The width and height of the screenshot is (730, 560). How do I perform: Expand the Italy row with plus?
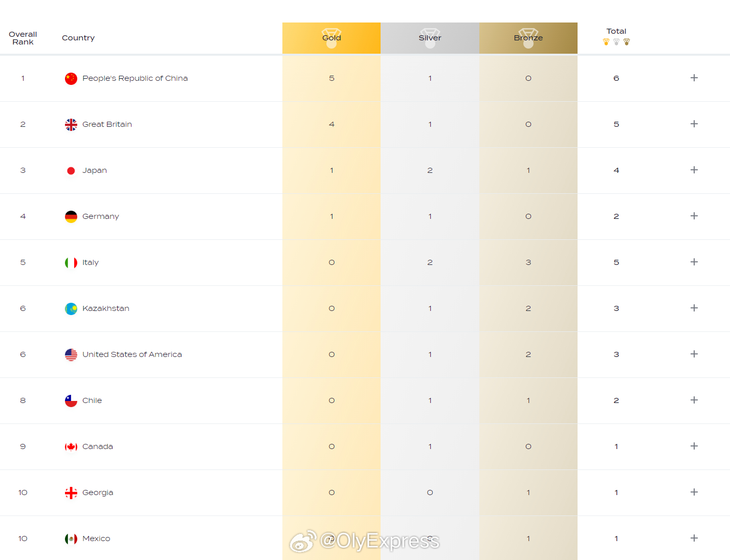tap(694, 262)
